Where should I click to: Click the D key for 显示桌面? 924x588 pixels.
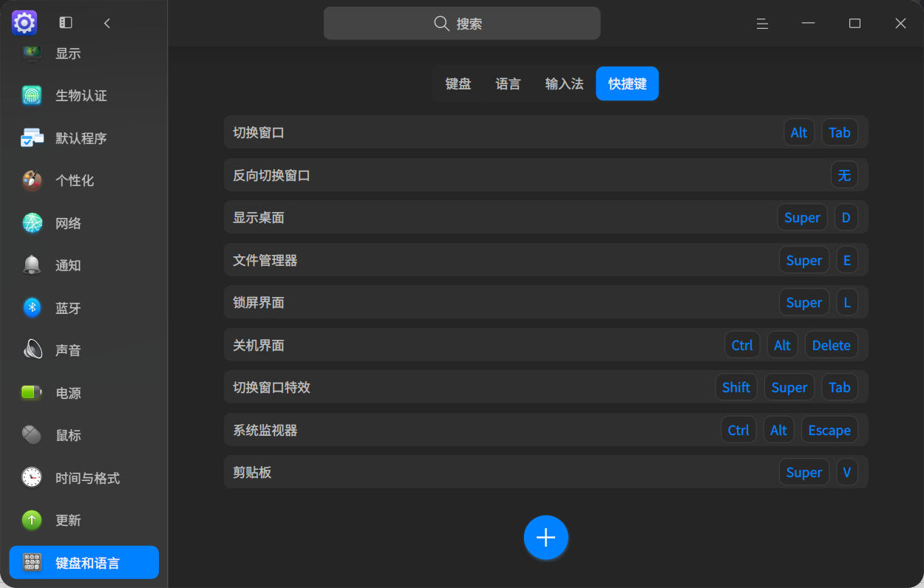846,218
